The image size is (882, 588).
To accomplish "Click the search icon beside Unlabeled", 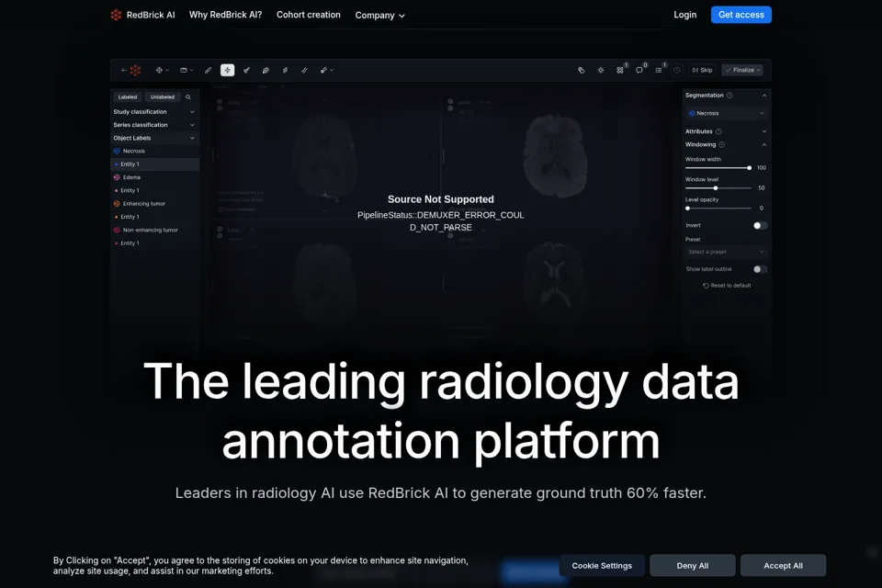I will click(x=188, y=96).
